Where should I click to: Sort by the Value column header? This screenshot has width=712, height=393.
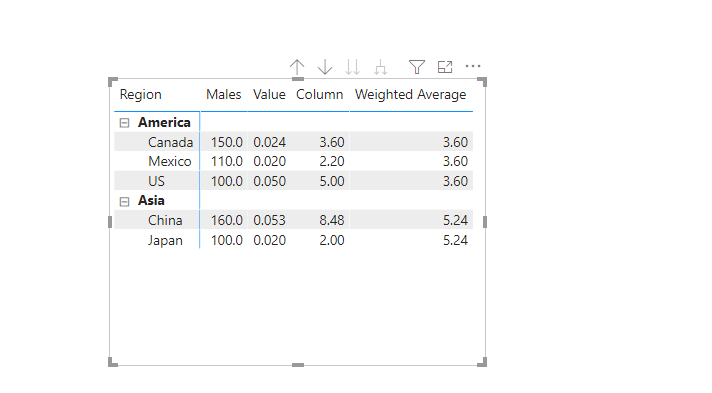coord(269,95)
